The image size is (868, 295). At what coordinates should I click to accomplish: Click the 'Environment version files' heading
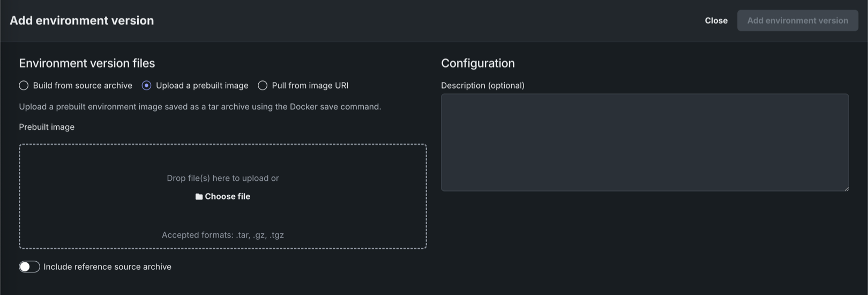[x=87, y=63]
